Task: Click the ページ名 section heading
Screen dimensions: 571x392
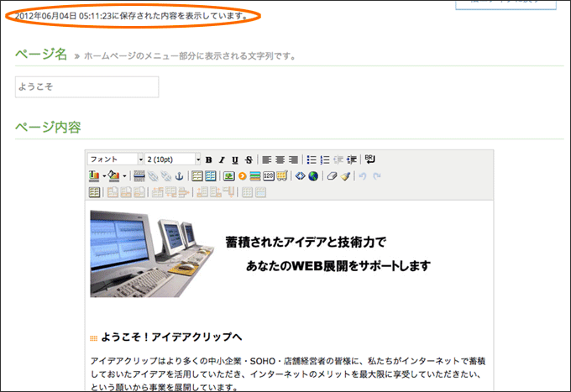Action: [41, 55]
